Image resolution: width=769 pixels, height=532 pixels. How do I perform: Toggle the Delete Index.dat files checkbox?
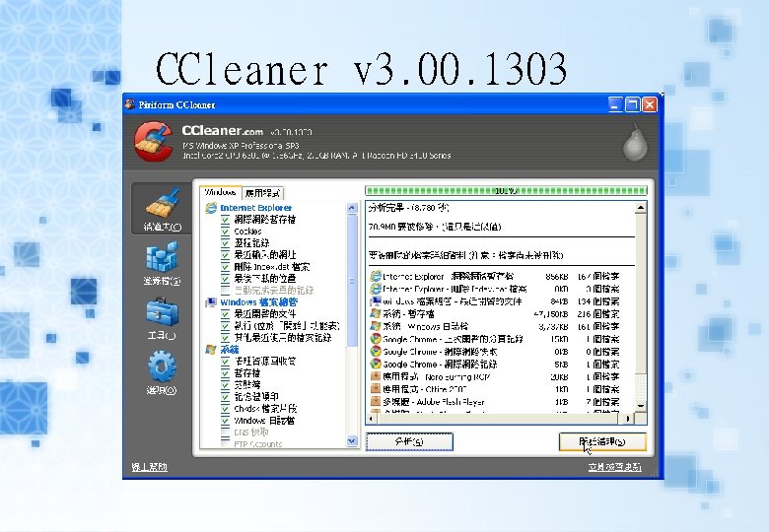point(225,267)
